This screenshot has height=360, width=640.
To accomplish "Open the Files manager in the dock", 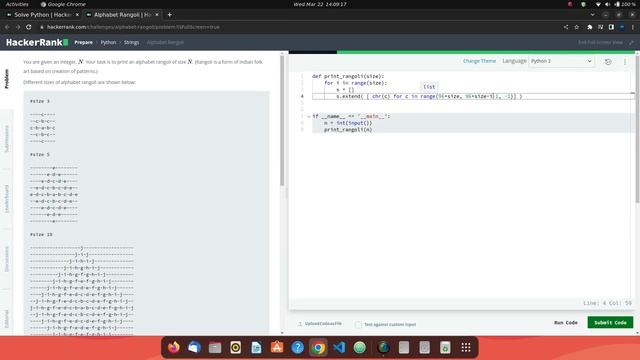I will click(x=215, y=347).
